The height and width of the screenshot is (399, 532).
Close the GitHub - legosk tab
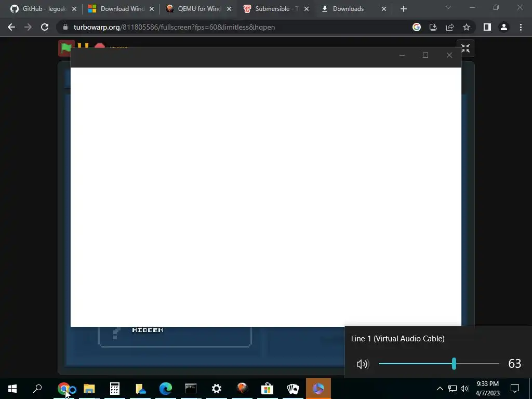click(x=74, y=9)
